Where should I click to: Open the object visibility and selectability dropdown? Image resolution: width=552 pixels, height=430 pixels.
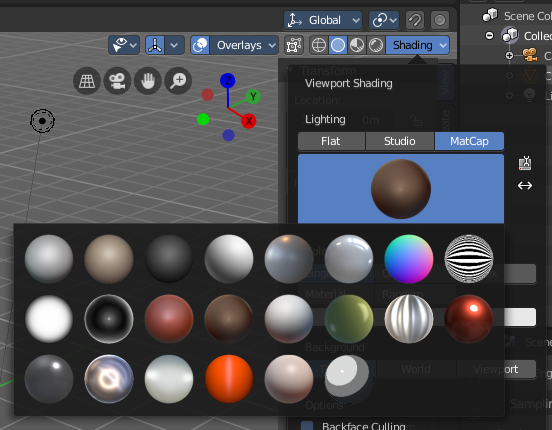click(x=124, y=45)
